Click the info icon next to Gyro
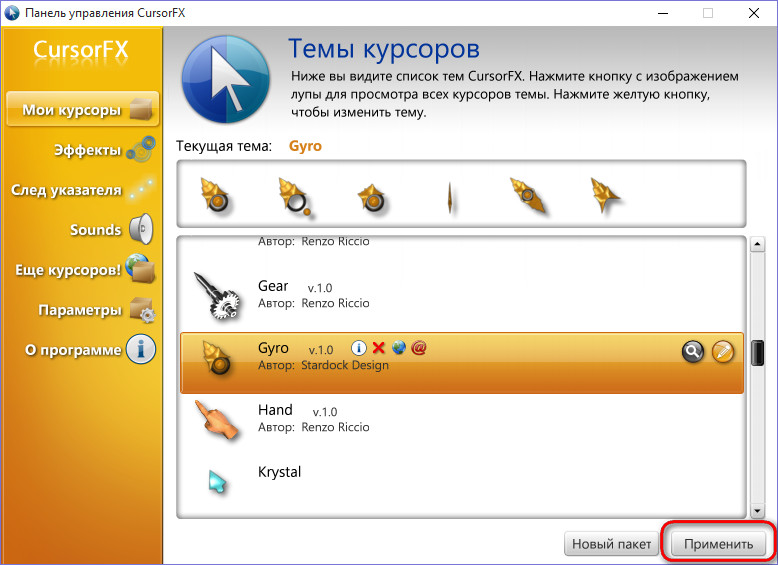This screenshot has height=565, width=778. (x=359, y=348)
